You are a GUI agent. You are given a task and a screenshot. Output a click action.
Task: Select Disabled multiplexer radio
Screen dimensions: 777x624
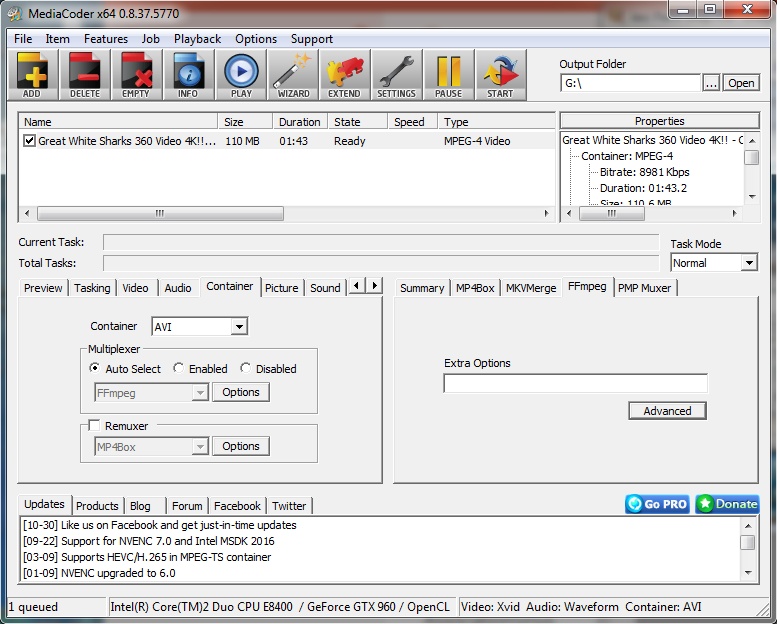point(245,368)
